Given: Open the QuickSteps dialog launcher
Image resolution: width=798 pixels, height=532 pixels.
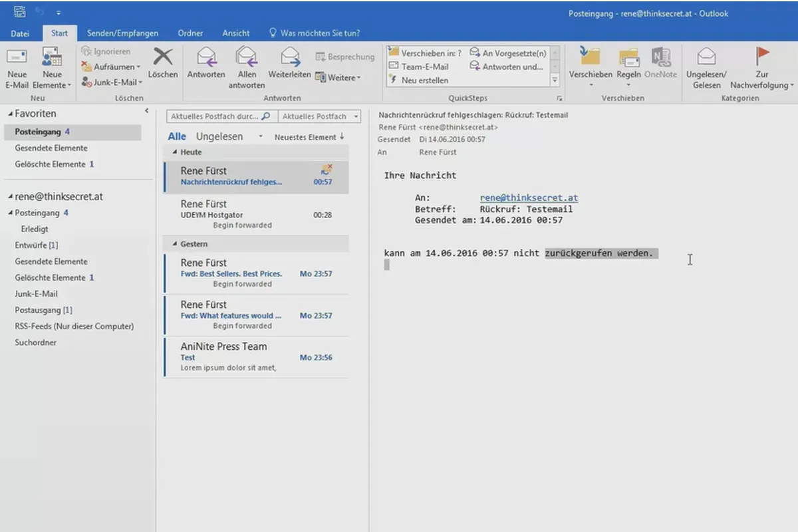Looking at the screenshot, I should tap(559, 98).
